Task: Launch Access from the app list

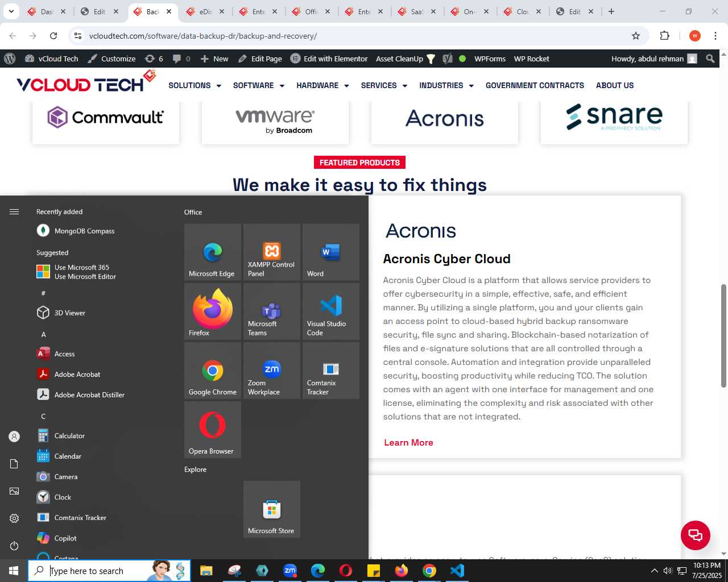Action: 102,354
